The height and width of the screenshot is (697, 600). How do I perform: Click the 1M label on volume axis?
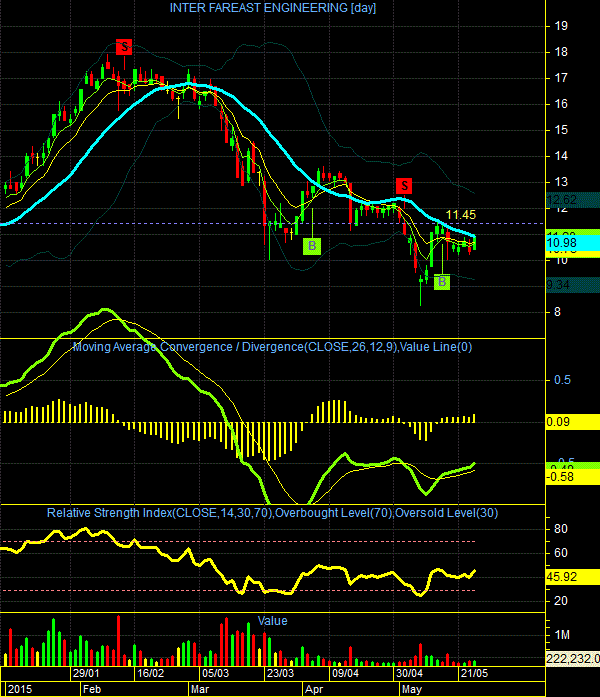coord(562,635)
